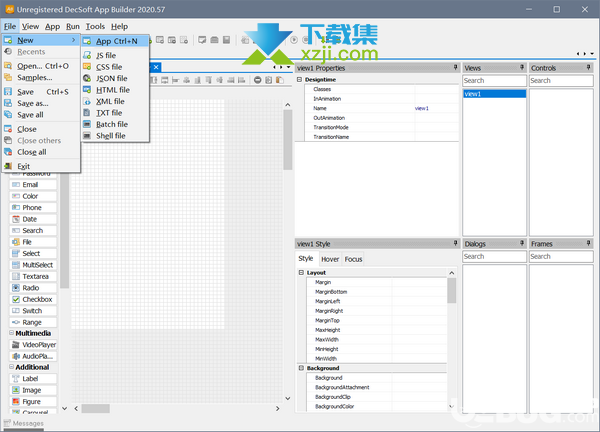This screenshot has height=432, width=600.
Task: Click the CSS file icon in submenu
Action: click(87, 67)
